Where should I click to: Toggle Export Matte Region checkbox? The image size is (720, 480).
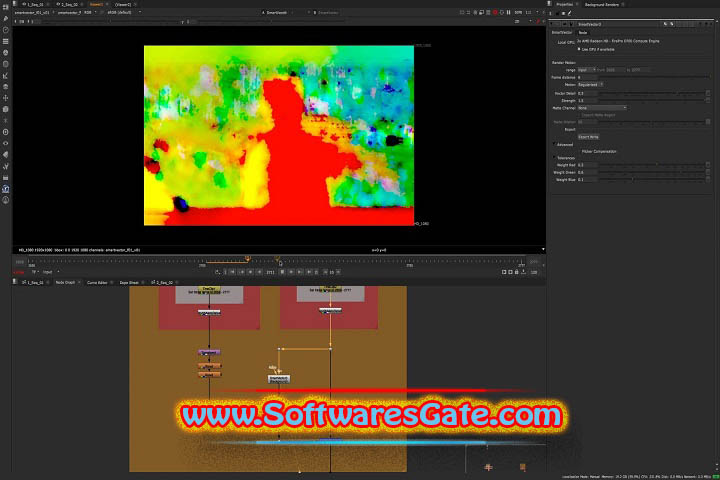[x=579, y=115]
